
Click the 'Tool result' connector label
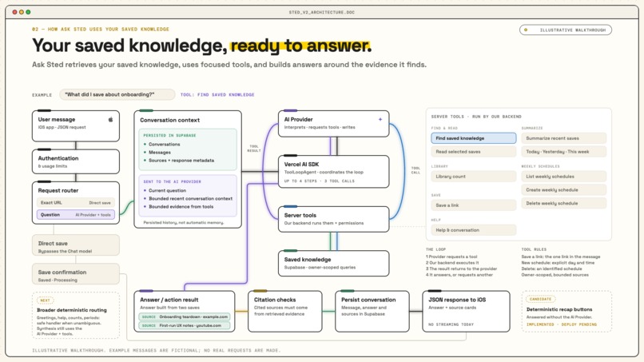(x=254, y=149)
